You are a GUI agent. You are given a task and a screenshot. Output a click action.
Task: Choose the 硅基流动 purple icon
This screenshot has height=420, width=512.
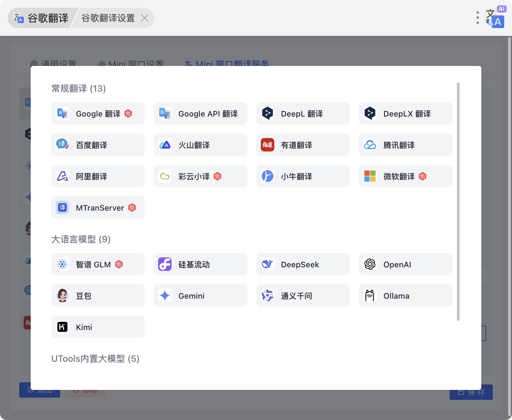point(165,264)
